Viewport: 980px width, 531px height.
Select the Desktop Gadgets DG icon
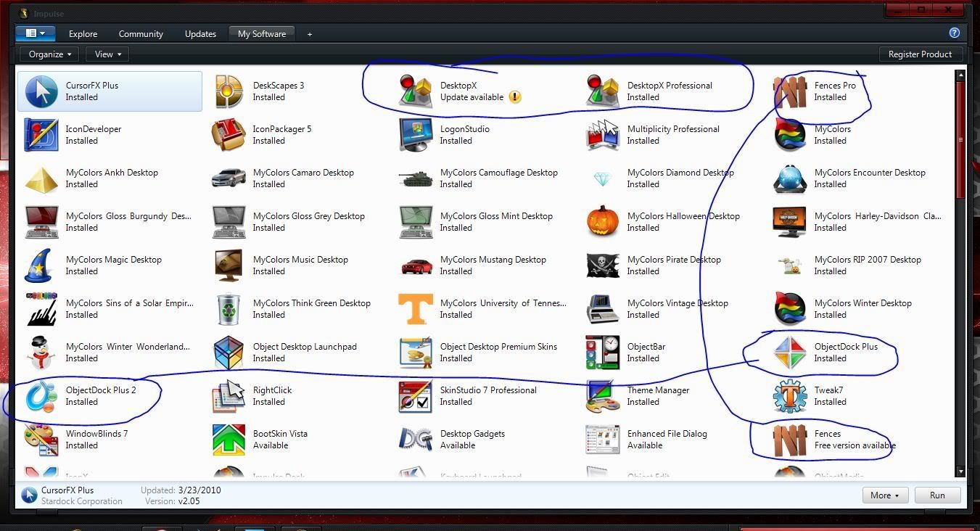[416, 440]
